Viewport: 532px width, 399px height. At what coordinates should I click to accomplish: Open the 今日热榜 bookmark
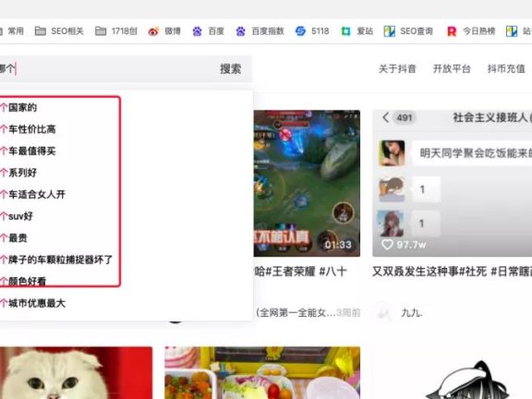click(471, 31)
